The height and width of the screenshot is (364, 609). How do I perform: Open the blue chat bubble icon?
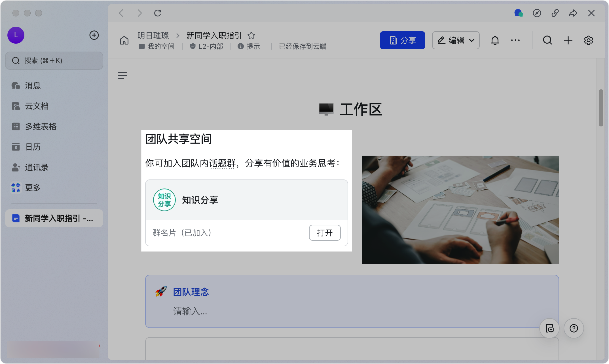click(x=519, y=13)
